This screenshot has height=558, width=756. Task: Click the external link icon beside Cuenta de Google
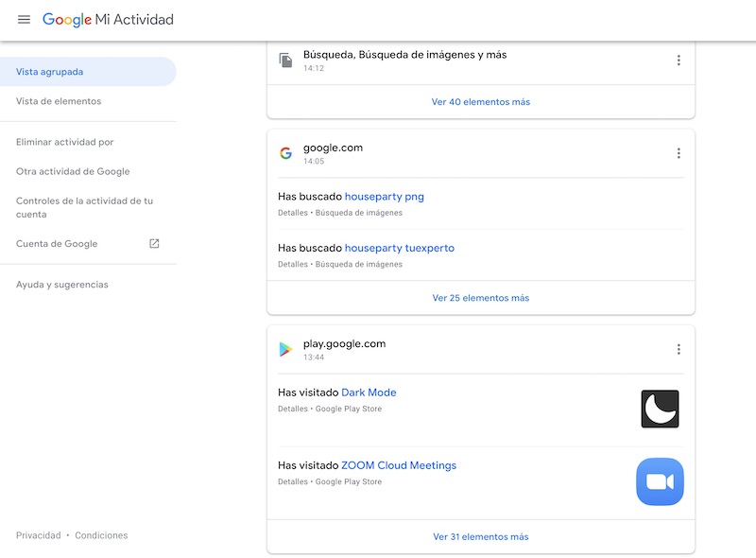coord(154,243)
